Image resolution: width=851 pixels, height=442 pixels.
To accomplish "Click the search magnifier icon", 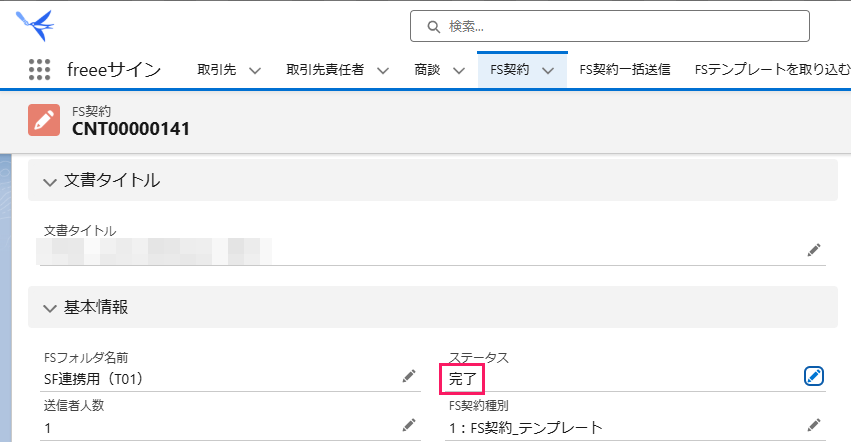I will click(433, 27).
